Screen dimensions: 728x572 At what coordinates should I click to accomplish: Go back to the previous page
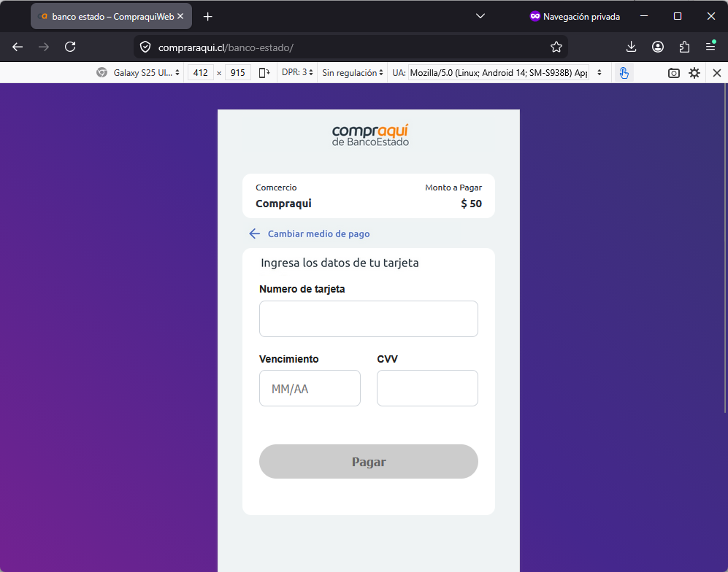[x=18, y=47]
